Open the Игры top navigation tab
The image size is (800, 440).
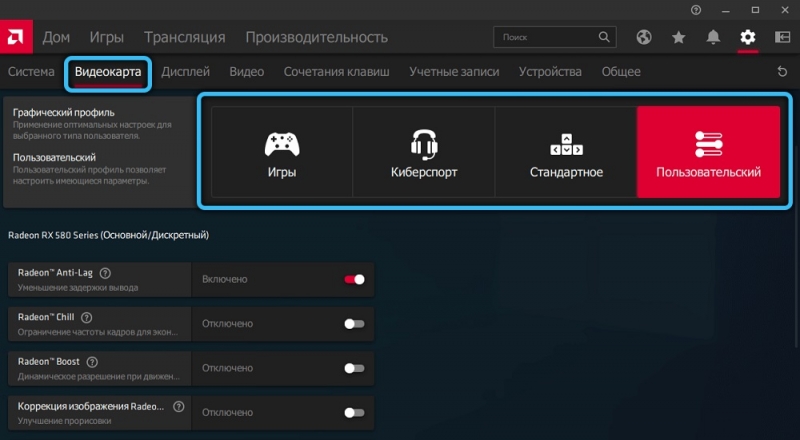(x=107, y=37)
